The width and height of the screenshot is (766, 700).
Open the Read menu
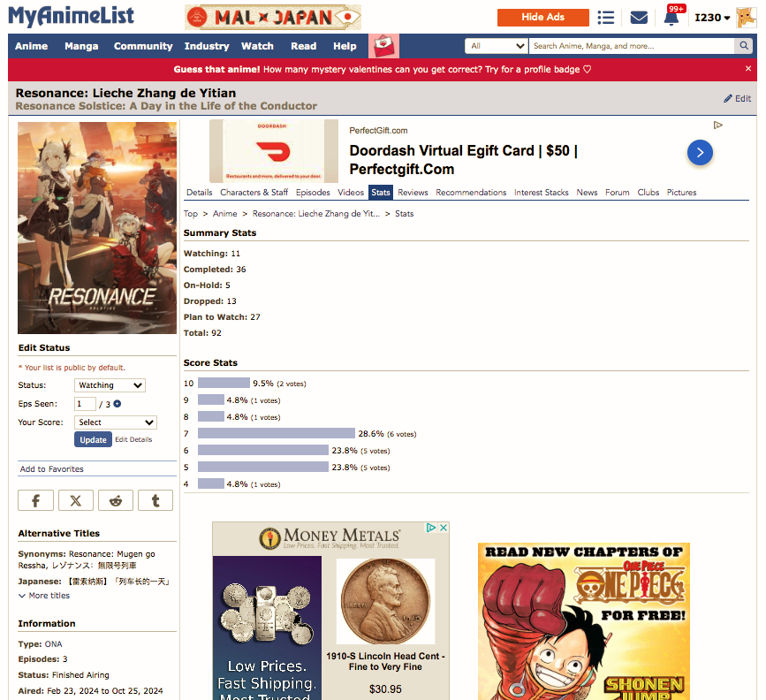(303, 46)
